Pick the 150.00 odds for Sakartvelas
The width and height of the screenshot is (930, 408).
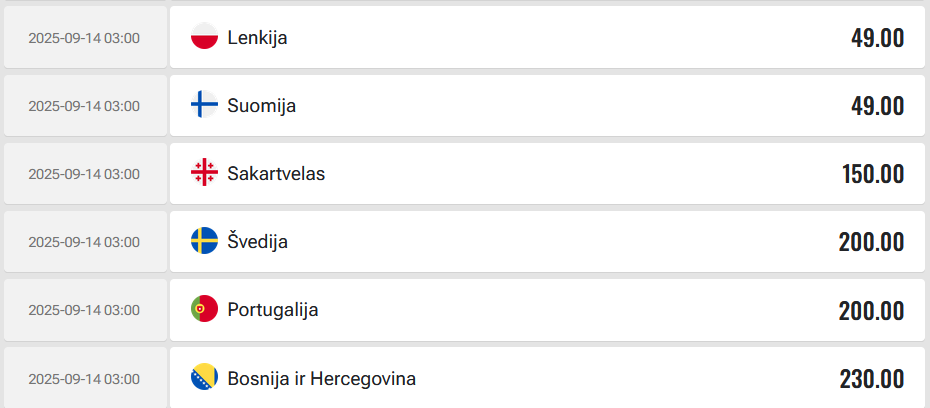873,174
